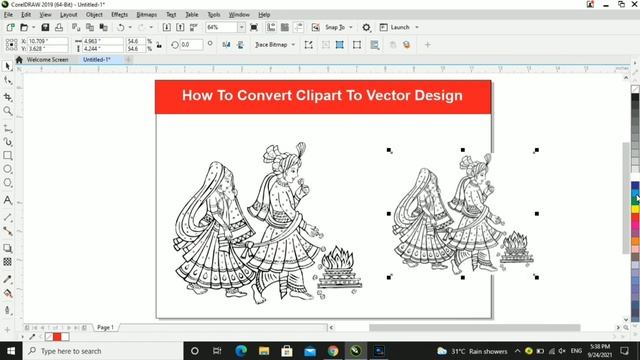Click the red fill indicator swatch

57,337
